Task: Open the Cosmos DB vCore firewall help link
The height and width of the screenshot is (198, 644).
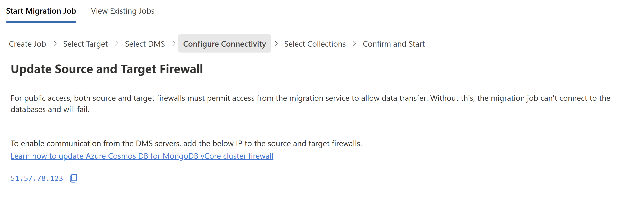Action: (x=142, y=156)
